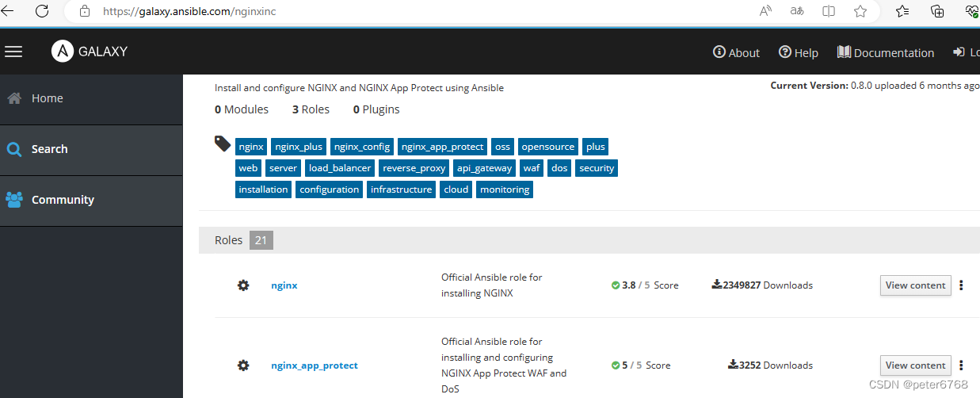Open Search in the sidebar
Screen dimensions: 980x398
(91, 149)
